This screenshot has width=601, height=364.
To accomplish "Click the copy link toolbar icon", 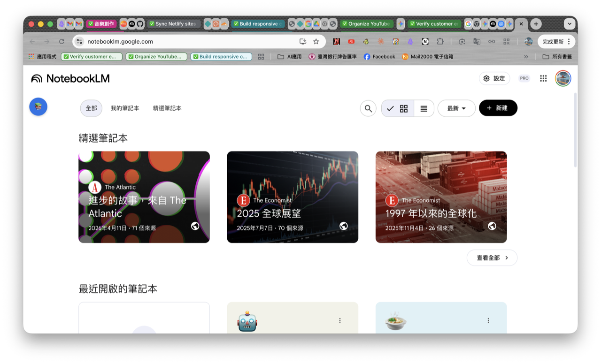I will (x=492, y=41).
